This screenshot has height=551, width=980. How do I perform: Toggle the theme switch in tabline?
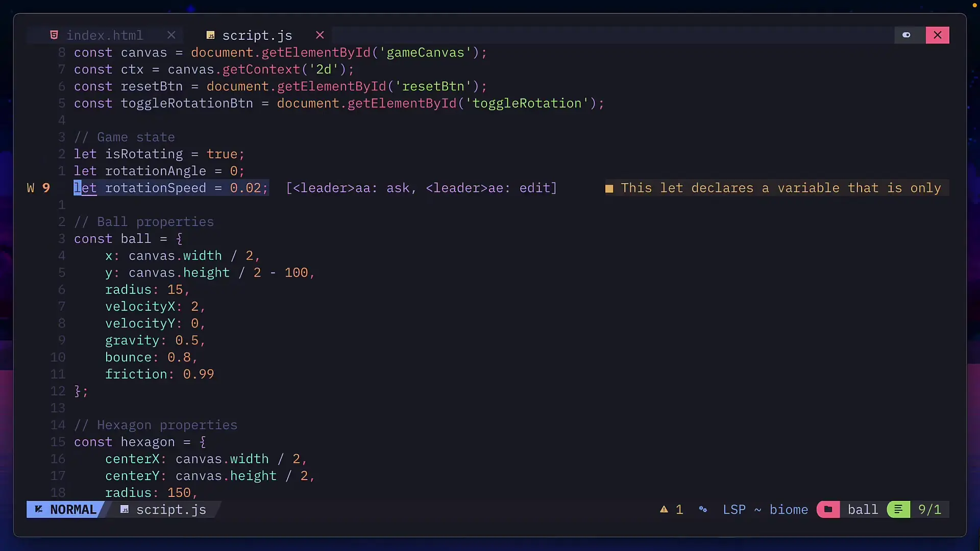(906, 35)
